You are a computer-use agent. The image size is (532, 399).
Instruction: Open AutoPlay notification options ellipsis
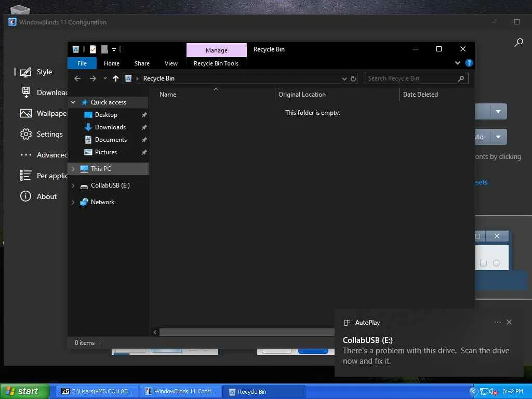498,322
